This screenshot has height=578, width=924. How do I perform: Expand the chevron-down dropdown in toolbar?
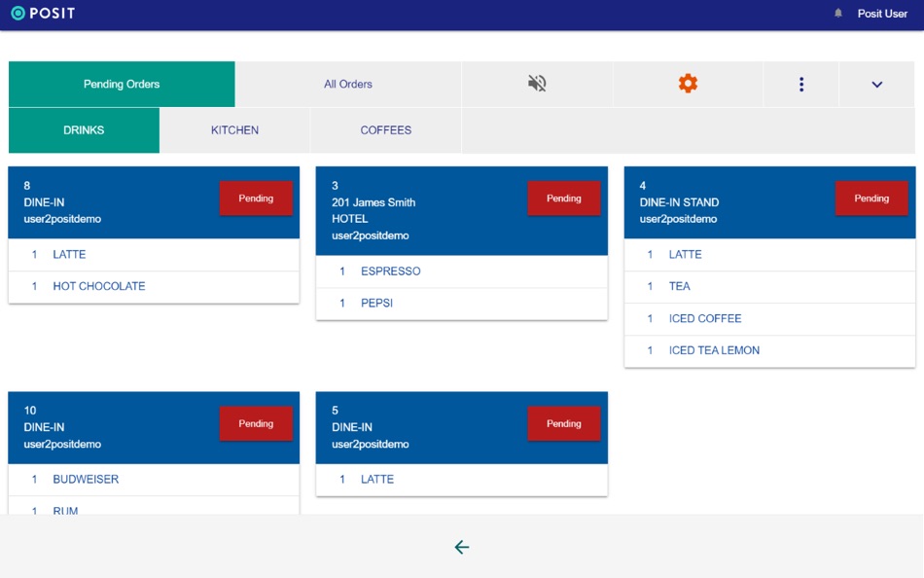[877, 85]
